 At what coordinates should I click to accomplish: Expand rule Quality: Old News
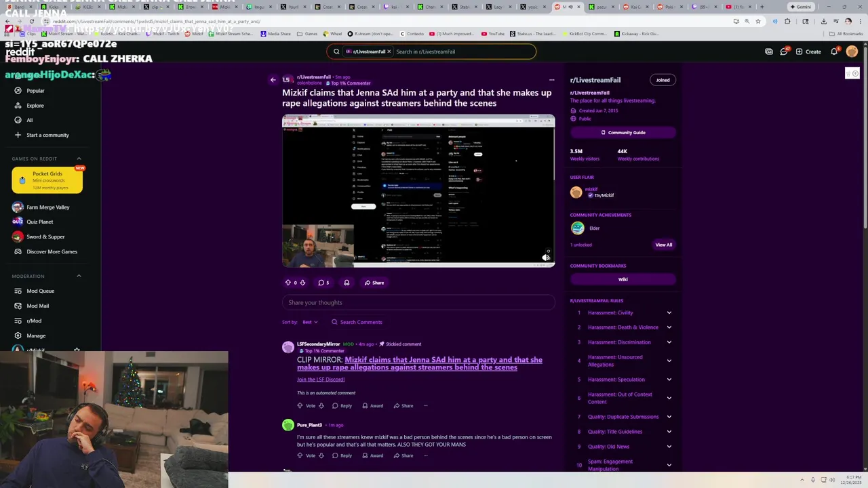click(669, 447)
